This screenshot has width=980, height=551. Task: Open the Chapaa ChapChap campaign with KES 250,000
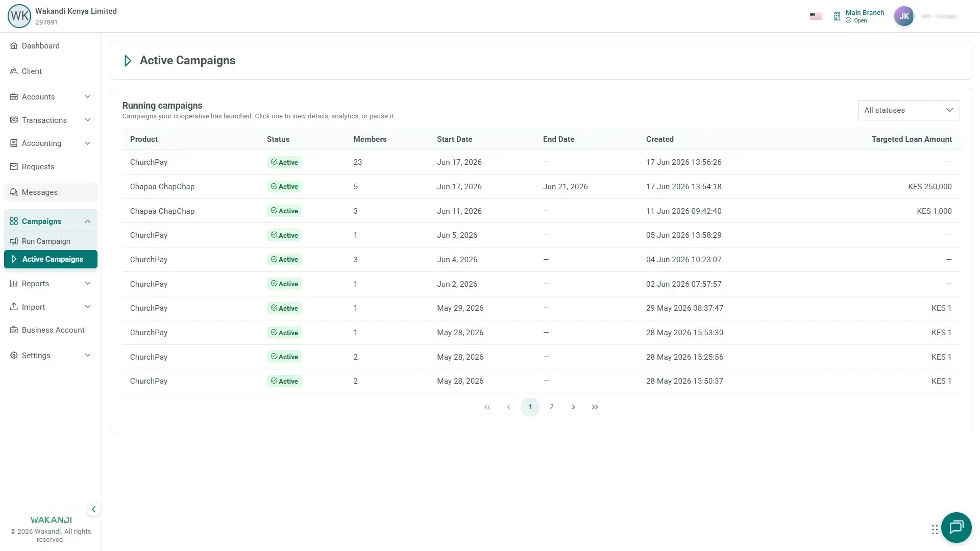pyautogui.click(x=541, y=187)
